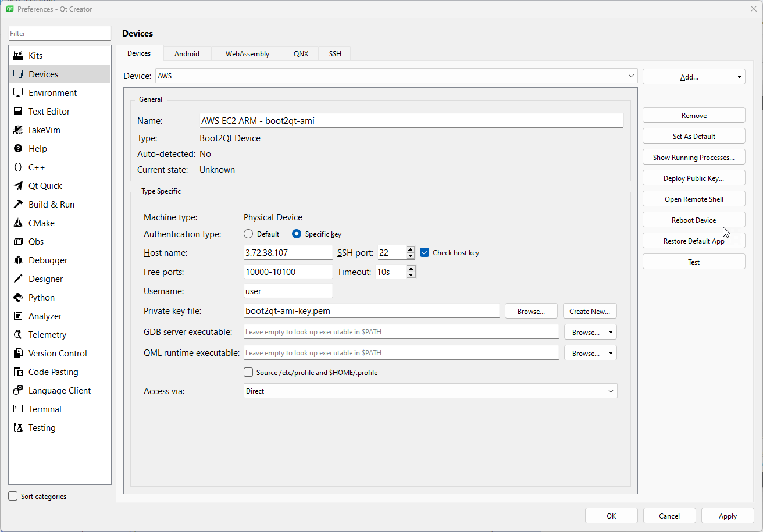Open the Access via dropdown
The height and width of the screenshot is (532, 763).
611,391
